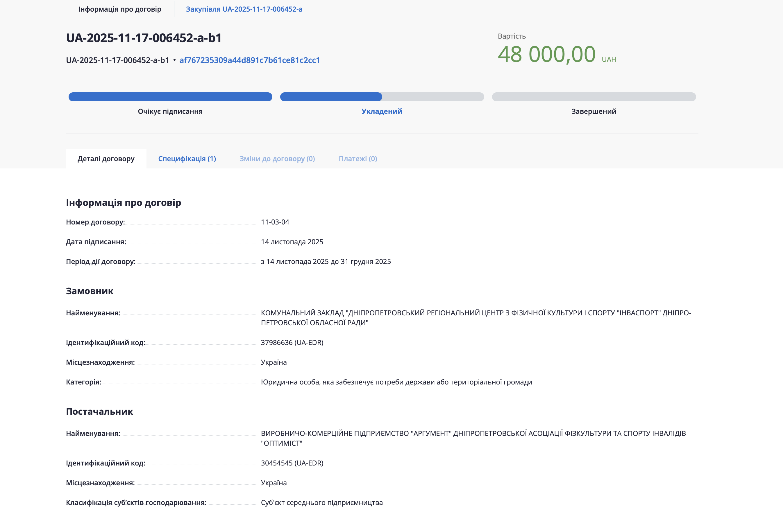Click the Завершений status label
Image resolution: width=783 pixels, height=532 pixels.
coord(594,112)
